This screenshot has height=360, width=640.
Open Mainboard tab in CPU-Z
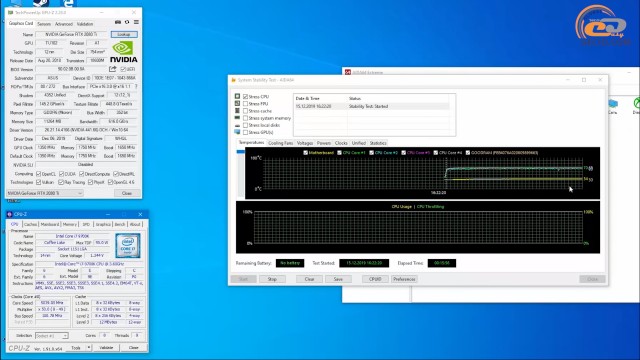[x=50, y=224]
